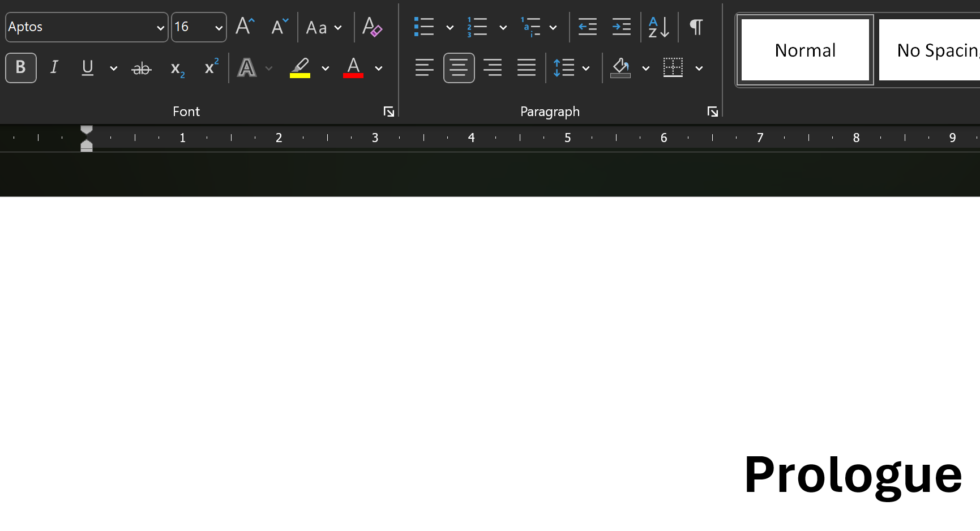
Task: Apply the yellow text highlight color
Action: click(300, 68)
